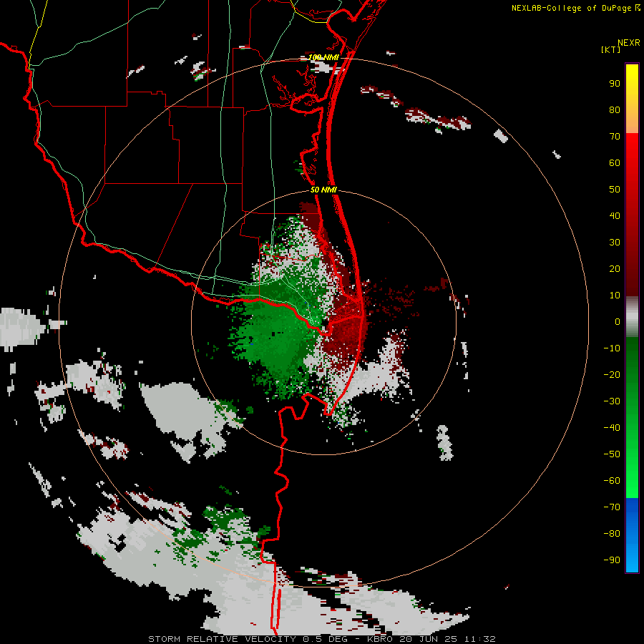Select the 80 value on velocity scale
Screen dimensions: 644x644
pos(615,109)
